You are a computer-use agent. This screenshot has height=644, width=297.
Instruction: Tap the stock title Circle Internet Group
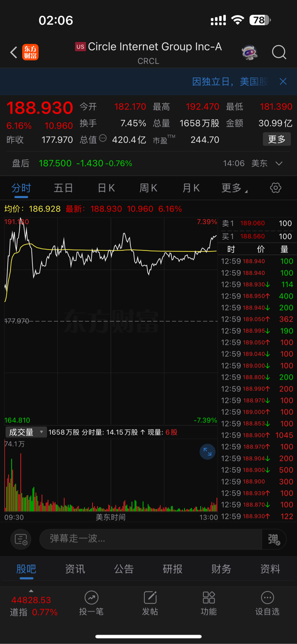[155, 47]
